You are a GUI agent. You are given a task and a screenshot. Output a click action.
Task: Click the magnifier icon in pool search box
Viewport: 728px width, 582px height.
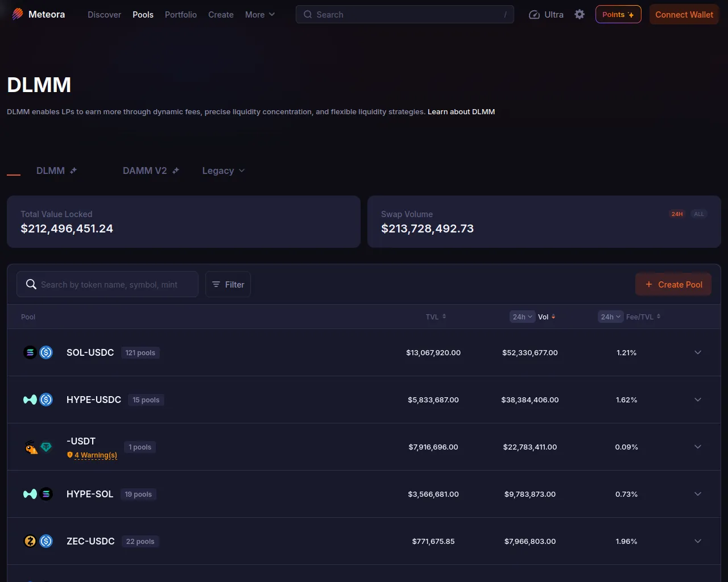[31, 284]
